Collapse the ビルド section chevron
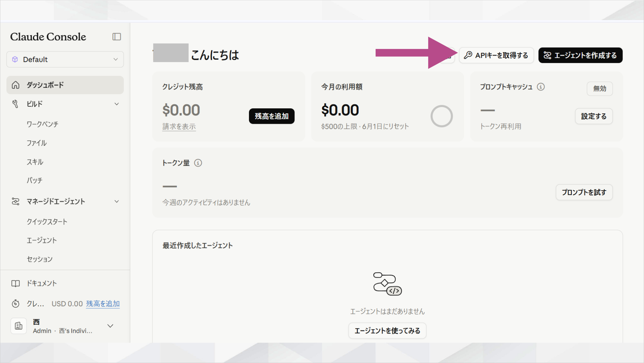 [117, 104]
